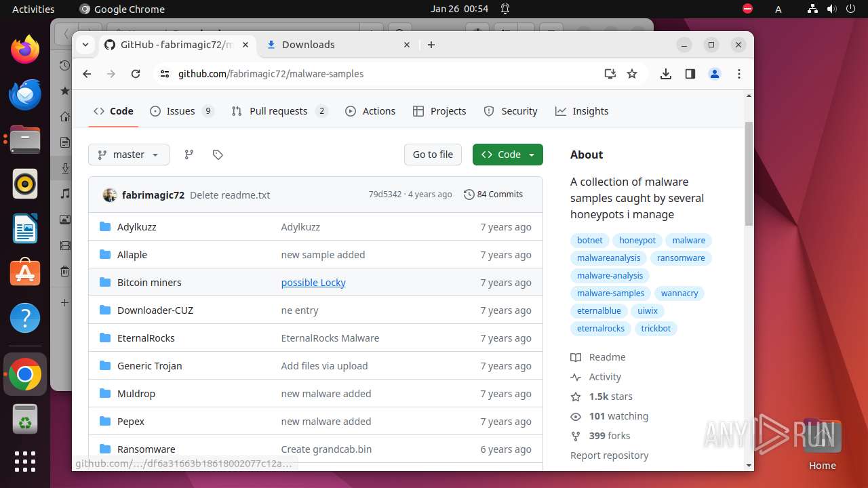Reload the GitHub page
Screen dimensions: 868x488
pyautogui.click(x=136, y=74)
